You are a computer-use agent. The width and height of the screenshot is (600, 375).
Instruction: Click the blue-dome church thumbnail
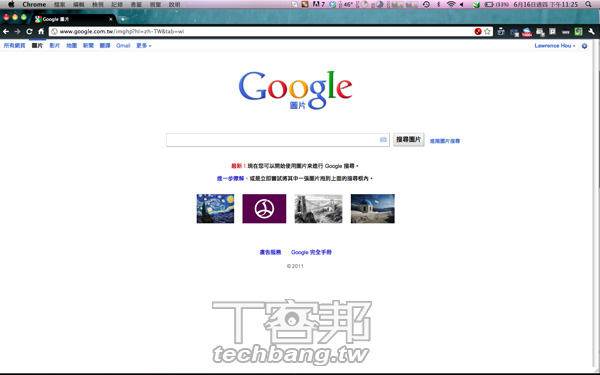(373, 209)
